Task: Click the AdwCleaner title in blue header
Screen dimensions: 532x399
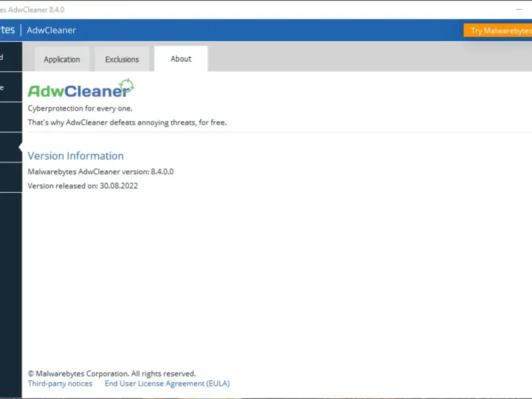Action: click(x=51, y=30)
